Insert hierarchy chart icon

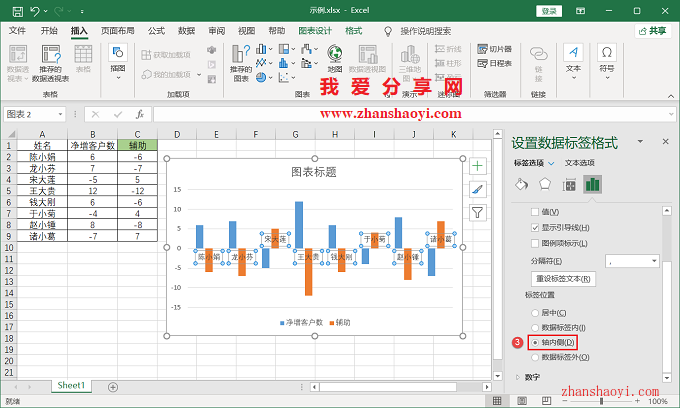tap(284, 49)
